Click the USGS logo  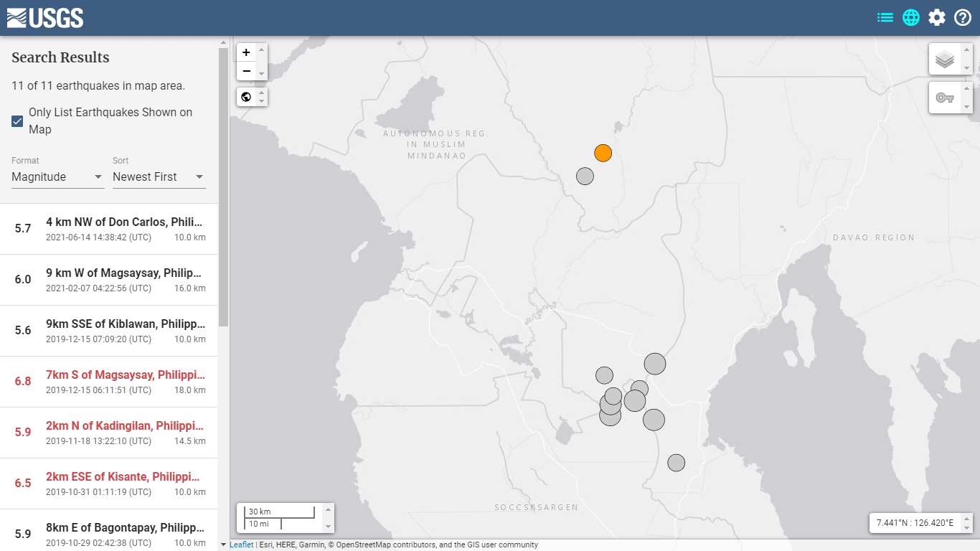[45, 18]
